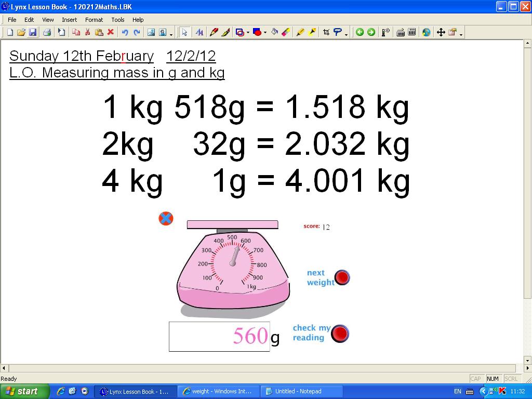This screenshot has height=399, width=532.
Task: Activate the crop tool
Action: click(326, 32)
